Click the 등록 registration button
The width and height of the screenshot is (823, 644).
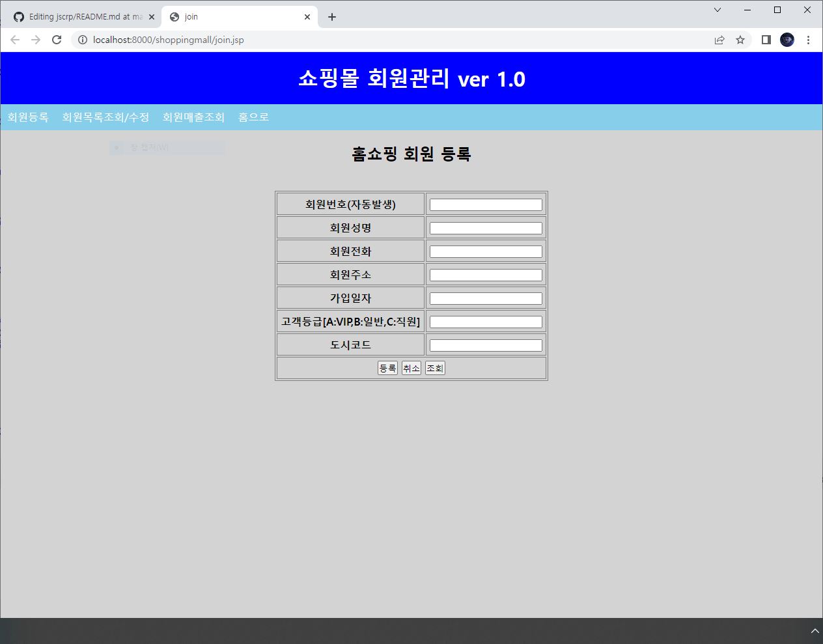387,367
